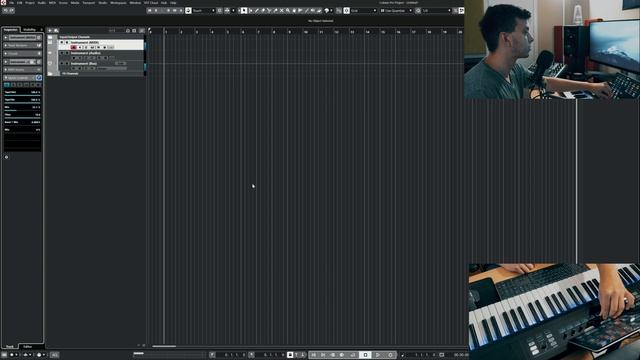
Task: Open the Grid snap type dropdown
Action: point(363,11)
